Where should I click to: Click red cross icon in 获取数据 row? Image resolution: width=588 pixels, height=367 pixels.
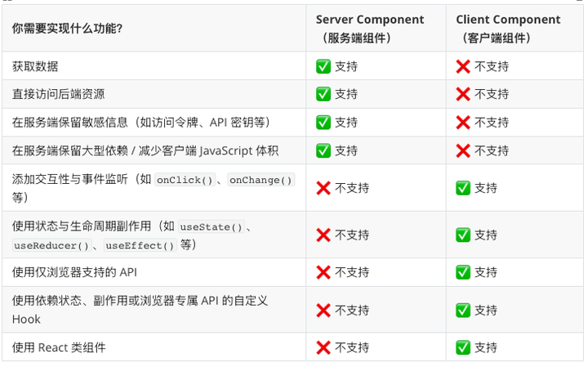463,66
